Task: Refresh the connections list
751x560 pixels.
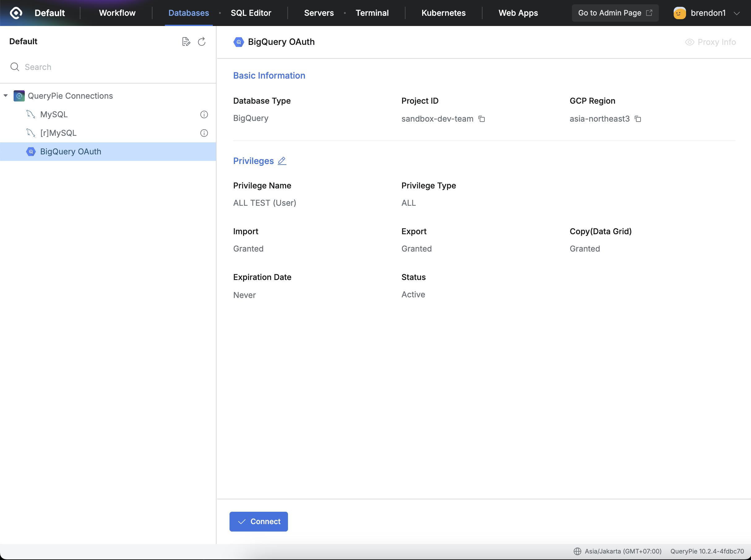Action: [202, 41]
